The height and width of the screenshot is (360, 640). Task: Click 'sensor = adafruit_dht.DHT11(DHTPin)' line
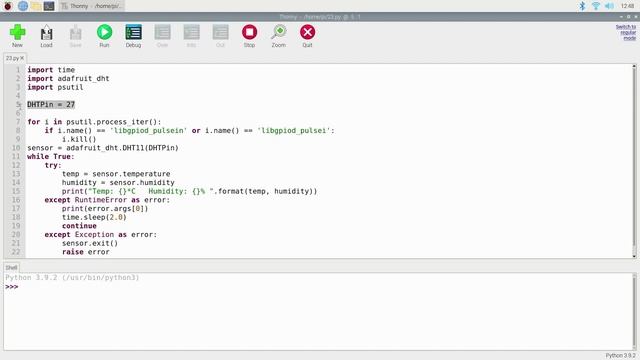(103, 148)
